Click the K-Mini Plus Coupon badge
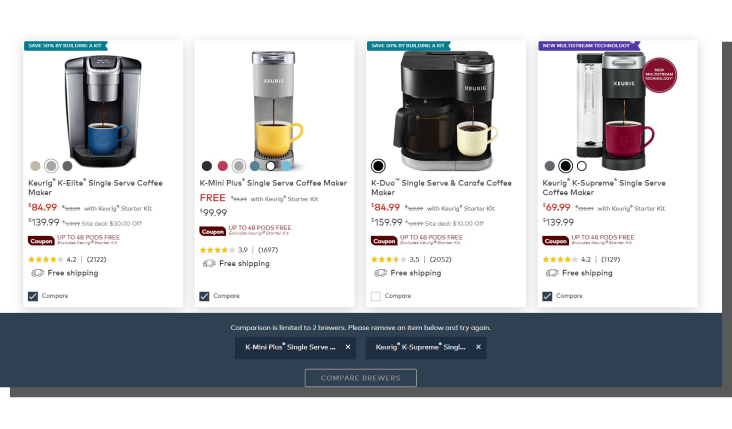 (213, 232)
